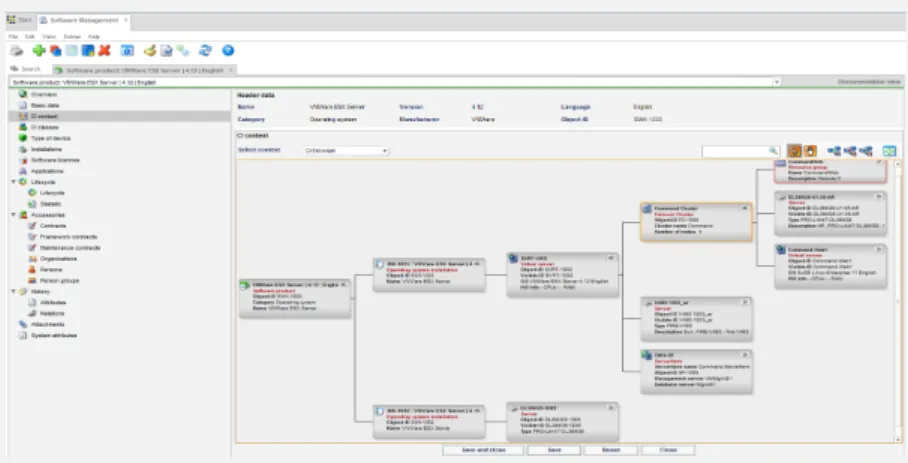
Task: Open the Edit menu
Action: click(x=30, y=36)
